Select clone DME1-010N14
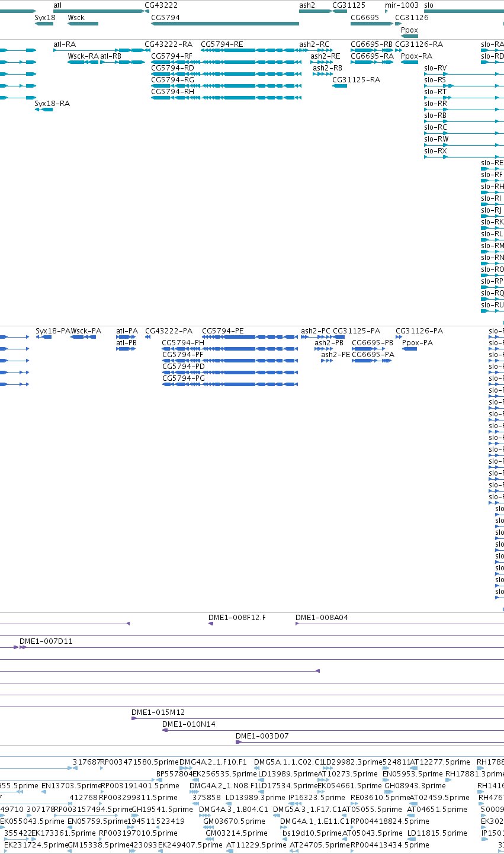The height and width of the screenshot is (854, 504). 189,724
